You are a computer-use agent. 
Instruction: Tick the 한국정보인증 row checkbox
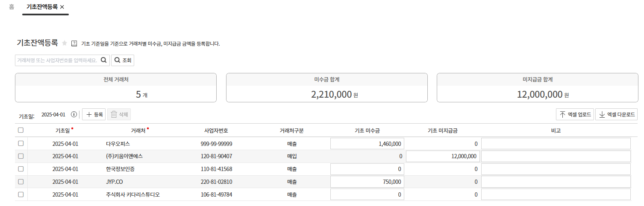click(x=21, y=169)
